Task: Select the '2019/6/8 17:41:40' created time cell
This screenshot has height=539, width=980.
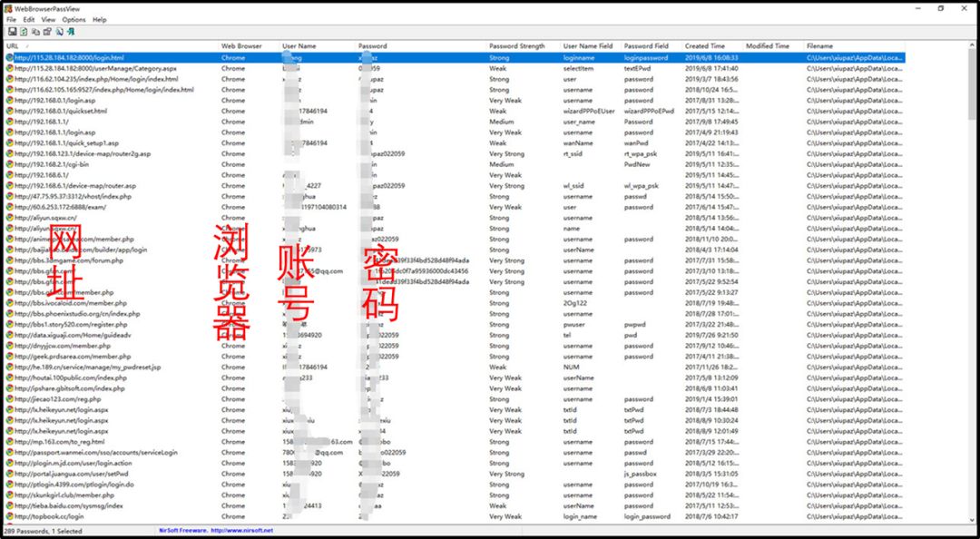Action: point(711,68)
